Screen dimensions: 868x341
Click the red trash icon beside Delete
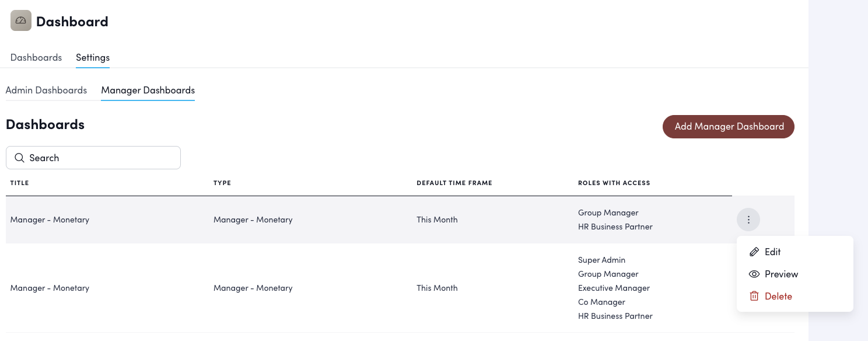(x=754, y=296)
